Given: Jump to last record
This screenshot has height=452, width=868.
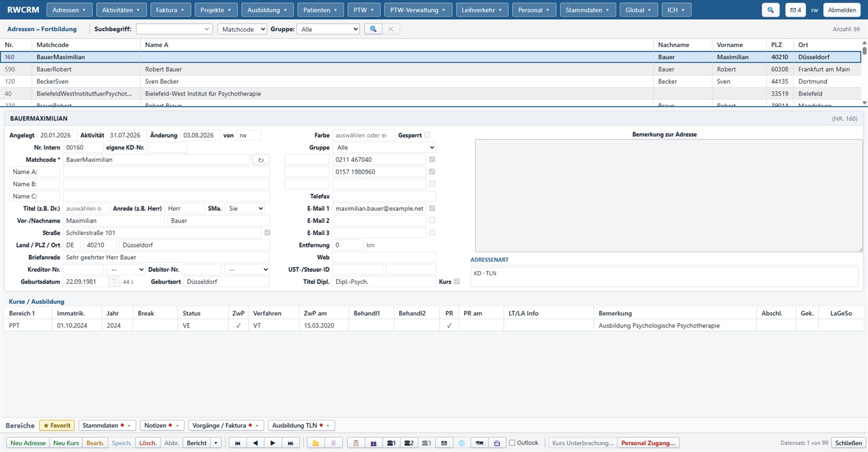Looking at the screenshot, I should 290,443.
